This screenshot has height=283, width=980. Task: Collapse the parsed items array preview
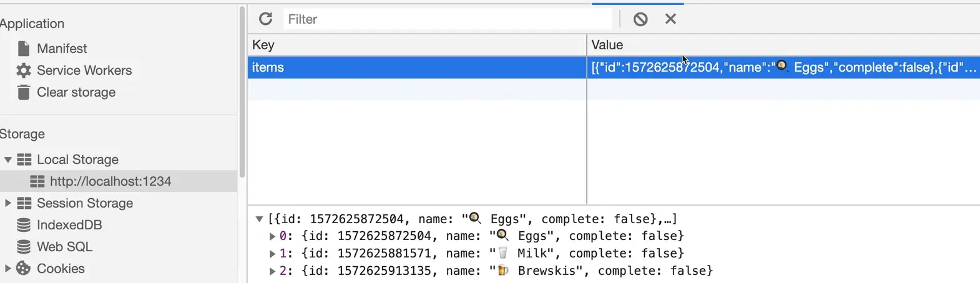tap(259, 219)
